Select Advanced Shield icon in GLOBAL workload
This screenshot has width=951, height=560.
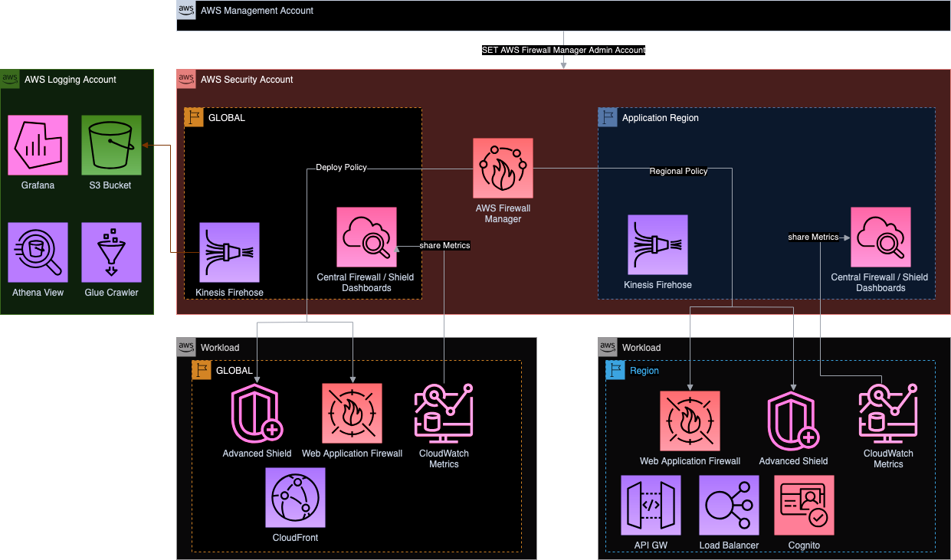(257, 414)
